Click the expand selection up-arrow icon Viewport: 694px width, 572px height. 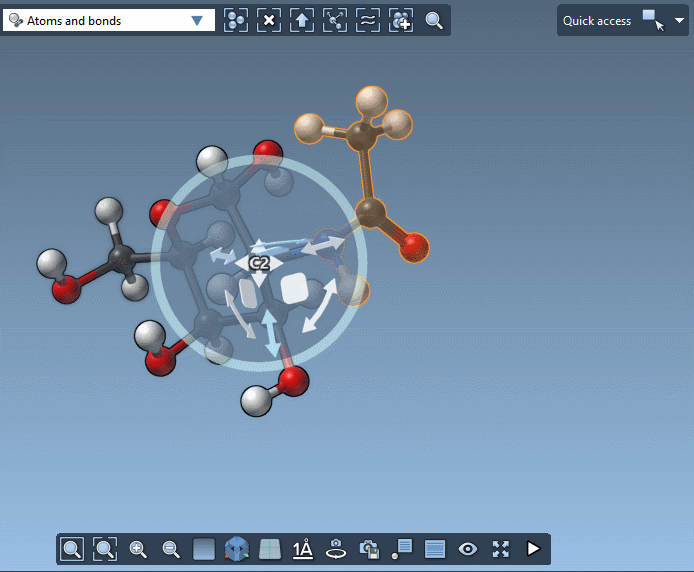(302, 20)
